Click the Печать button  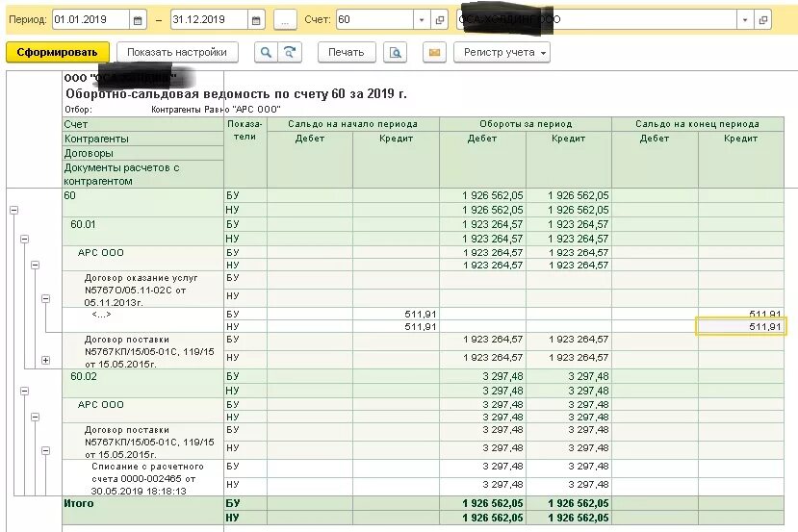347,52
